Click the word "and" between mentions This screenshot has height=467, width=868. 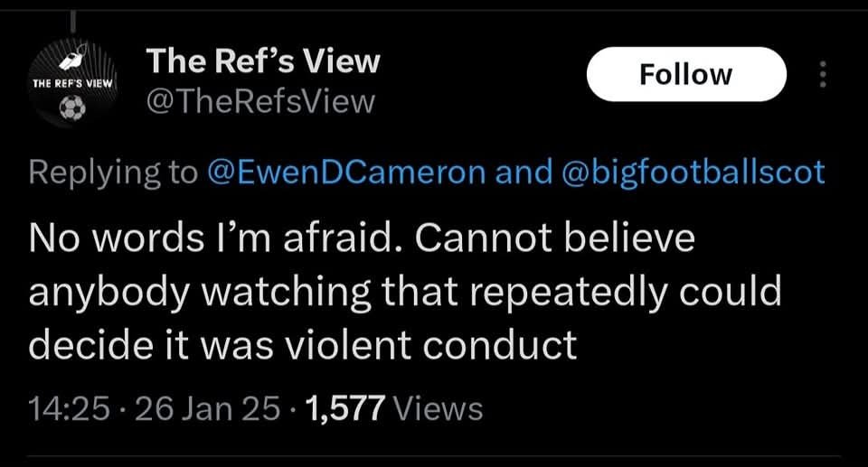coord(524,172)
